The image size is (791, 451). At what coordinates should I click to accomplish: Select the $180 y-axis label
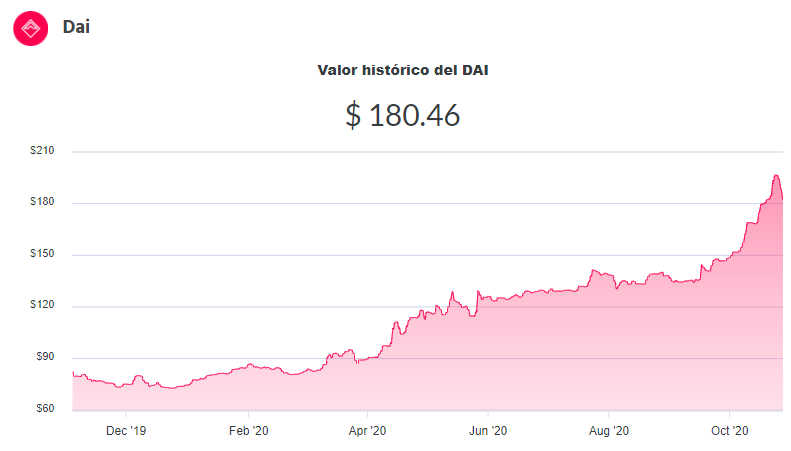(x=44, y=203)
